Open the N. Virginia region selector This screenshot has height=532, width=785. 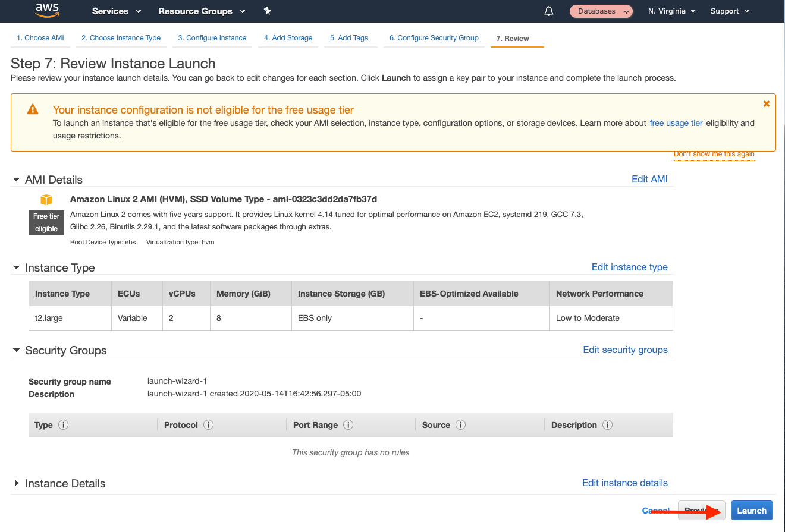coord(671,11)
